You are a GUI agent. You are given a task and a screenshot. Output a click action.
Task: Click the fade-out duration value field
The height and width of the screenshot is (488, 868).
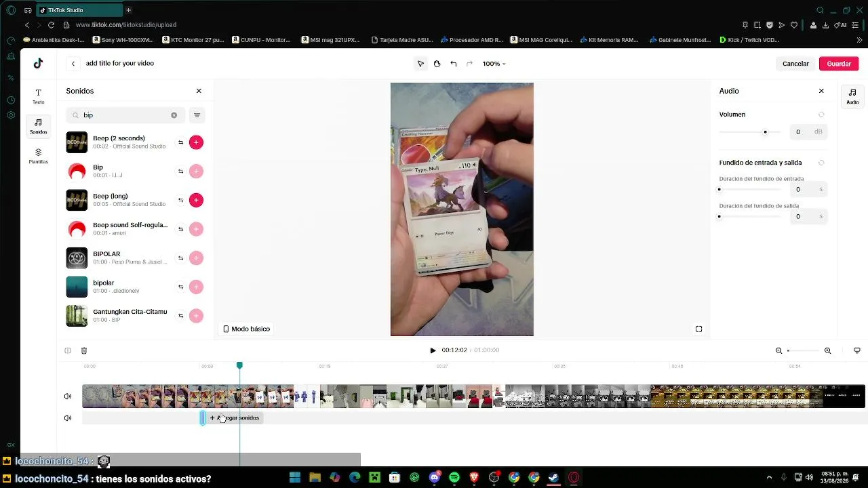coord(807,217)
